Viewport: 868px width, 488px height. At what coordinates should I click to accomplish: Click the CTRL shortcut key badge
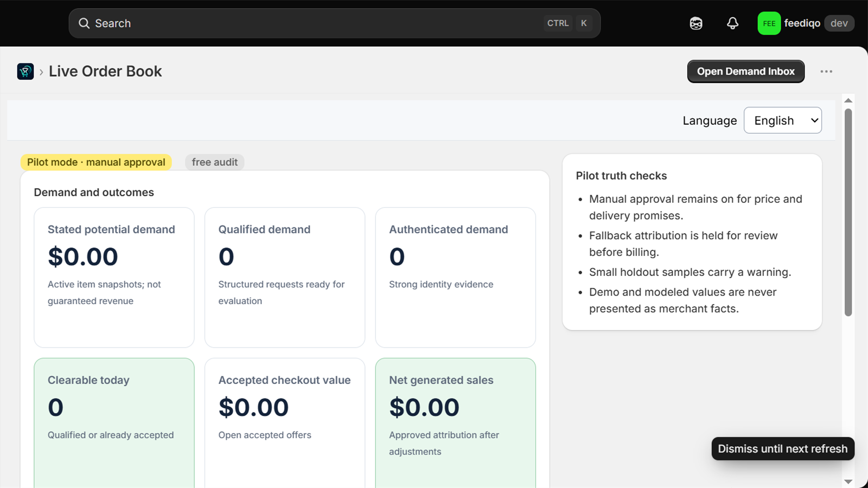pos(558,23)
